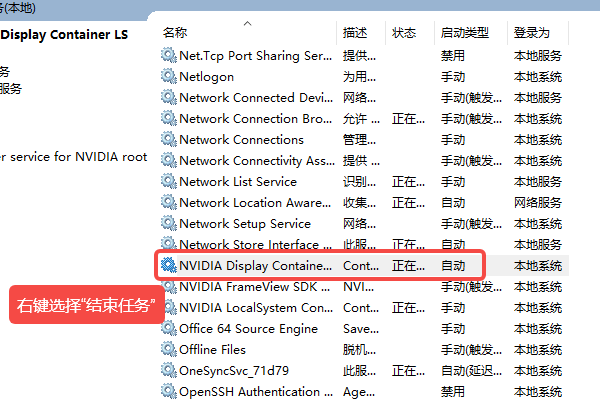This screenshot has height=400, width=600.
Task: Click the NVIDIA FrameView SDK gear icon
Action: coord(168,286)
